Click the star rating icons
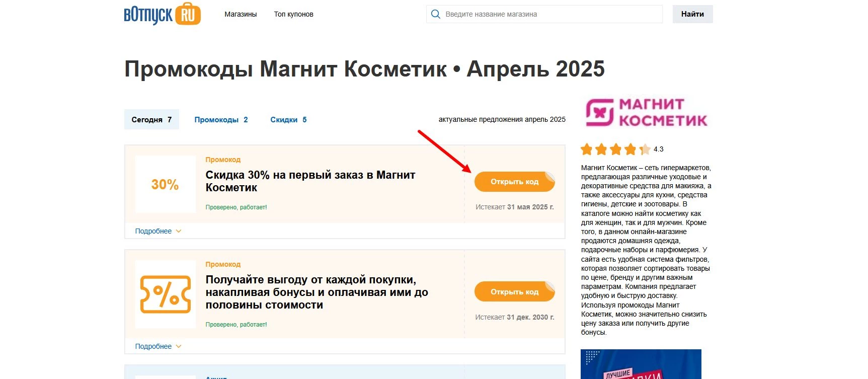The image size is (868, 379). (x=615, y=149)
